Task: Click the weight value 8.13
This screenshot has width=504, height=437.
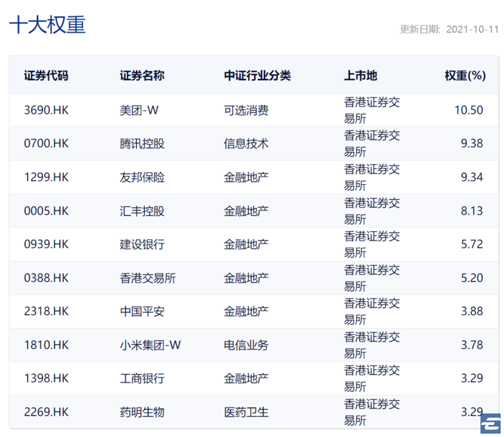Action: coord(472,211)
